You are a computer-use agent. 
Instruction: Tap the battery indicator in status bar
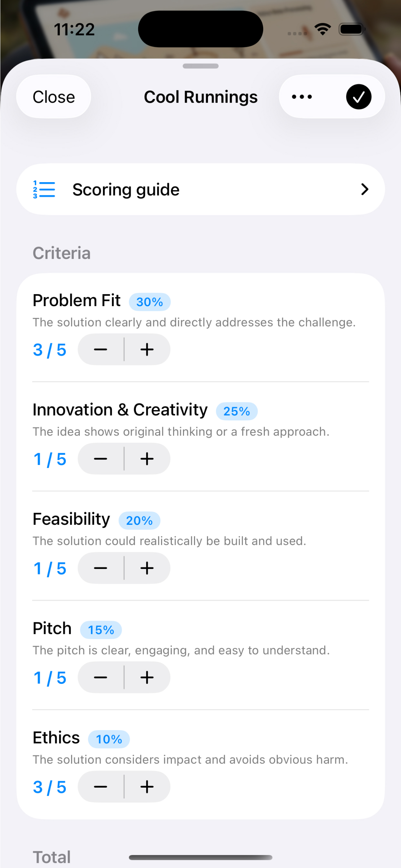352,29
